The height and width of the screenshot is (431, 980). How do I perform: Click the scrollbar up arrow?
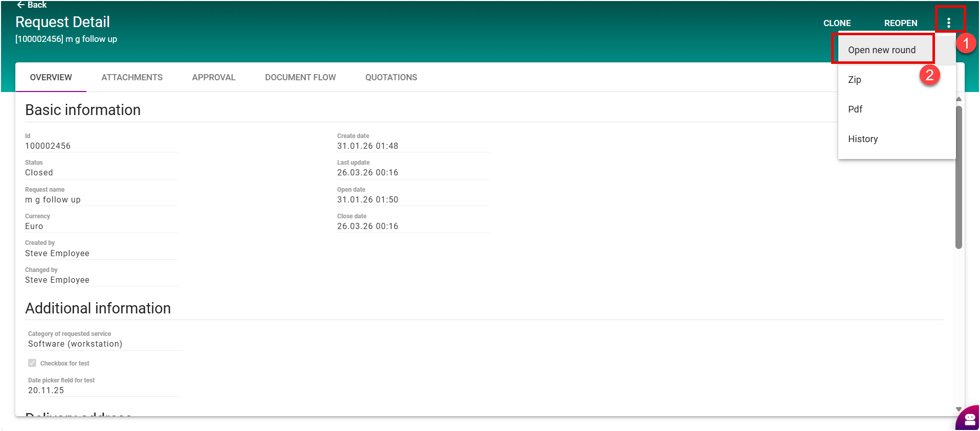[959, 99]
